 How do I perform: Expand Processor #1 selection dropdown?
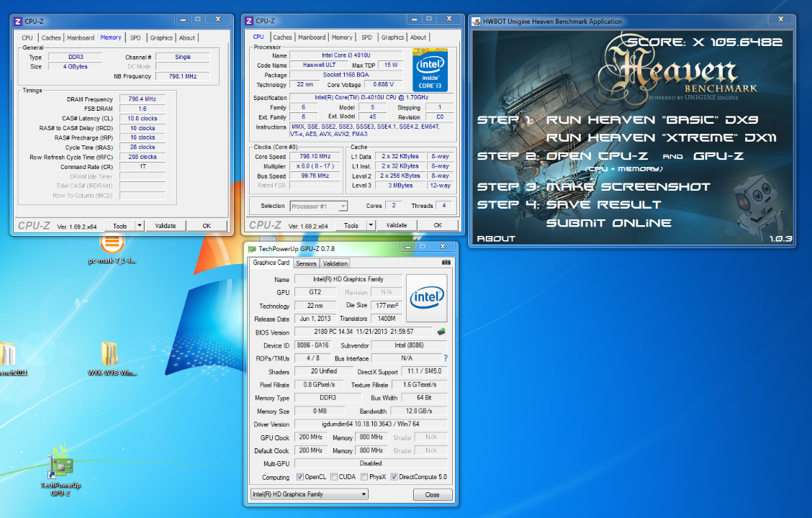343,206
